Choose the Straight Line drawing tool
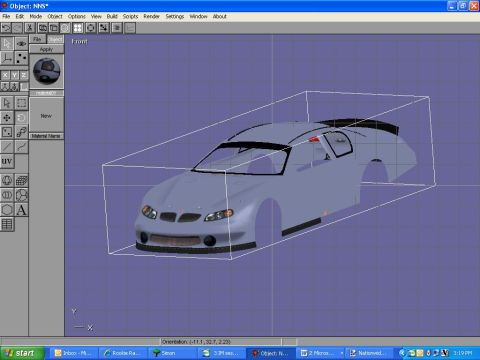 7,147
